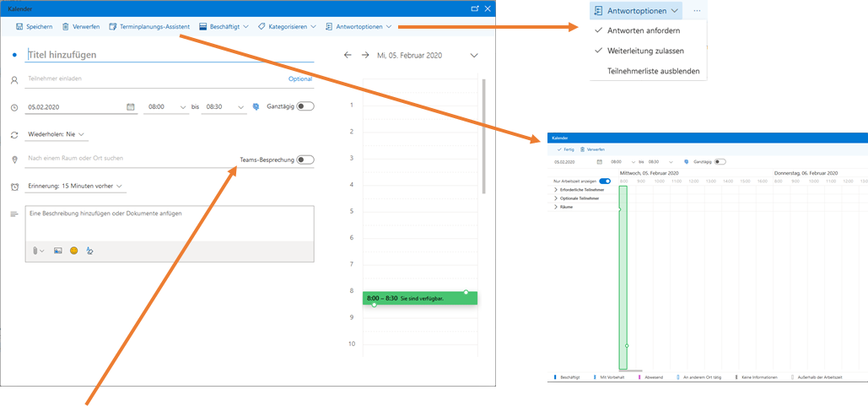Viewport: 868px width, 406px height.
Task: Click the three-dots more options button
Action: 697,10
